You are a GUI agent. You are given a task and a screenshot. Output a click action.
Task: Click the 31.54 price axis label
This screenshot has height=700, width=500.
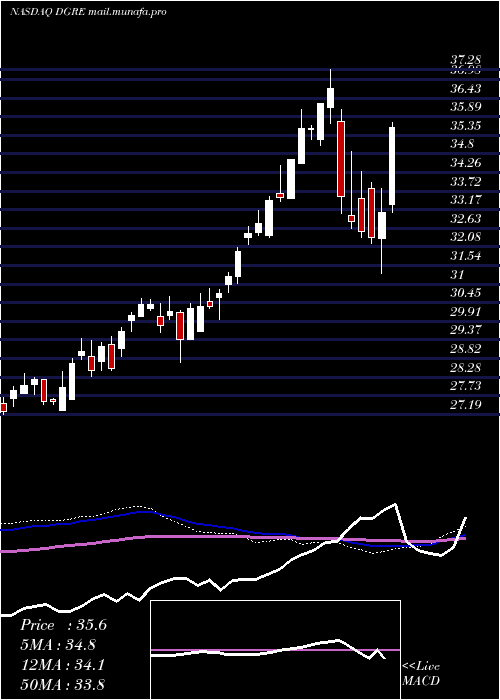(x=466, y=256)
